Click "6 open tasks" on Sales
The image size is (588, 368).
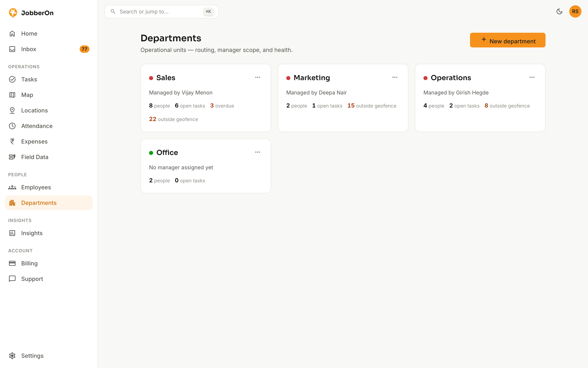(190, 106)
